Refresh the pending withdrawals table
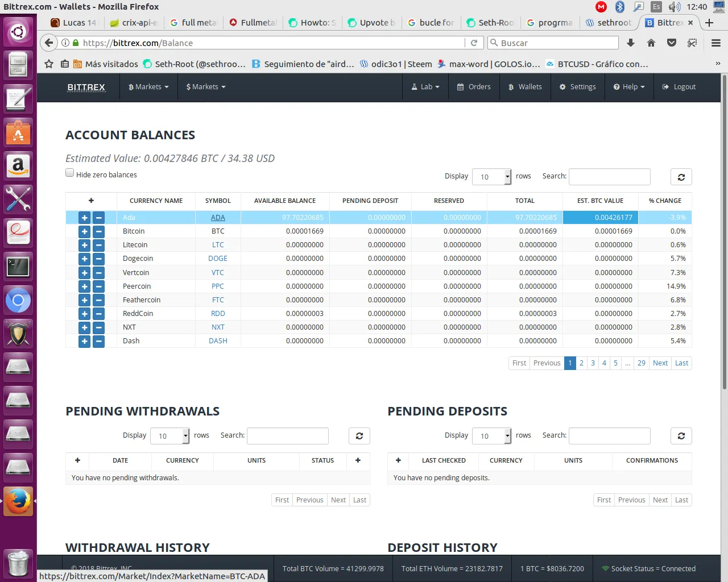The height and width of the screenshot is (582, 728). pos(359,436)
